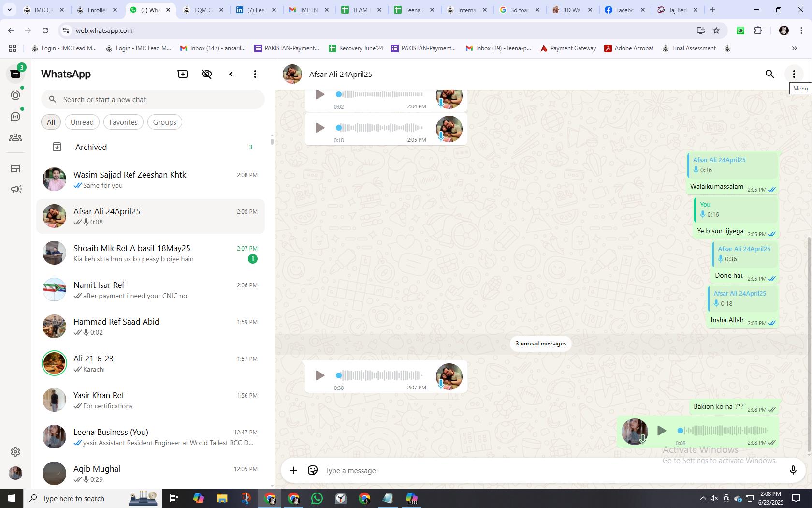
Task: Switch to the IMC IN Gmail browser tab
Action: [x=308, y=10]
